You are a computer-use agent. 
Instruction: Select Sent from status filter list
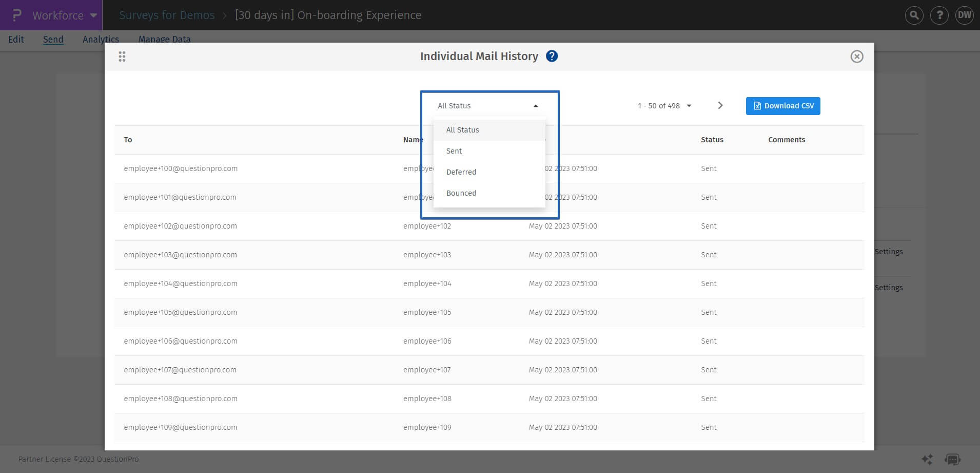(454, 151)
